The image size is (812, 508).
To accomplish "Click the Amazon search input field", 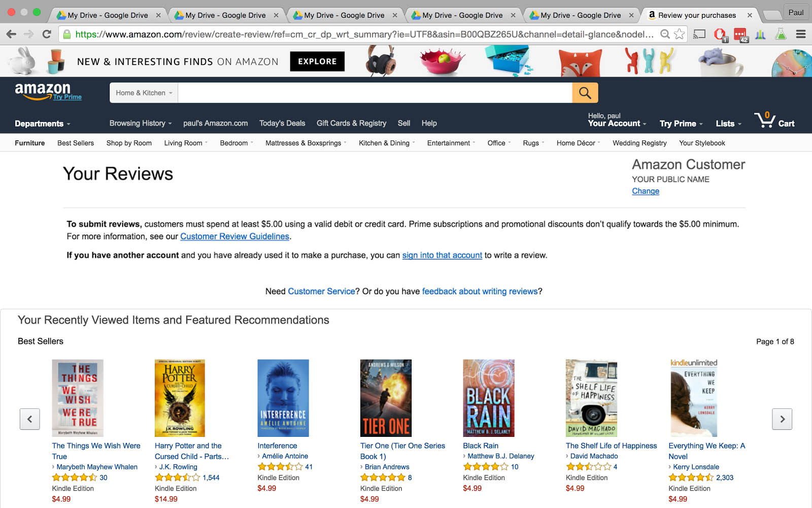I will coord(375,92).
